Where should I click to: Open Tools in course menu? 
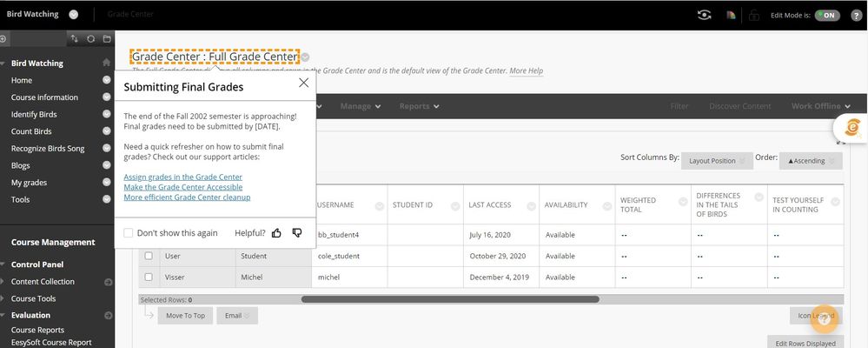coord(21,199)
